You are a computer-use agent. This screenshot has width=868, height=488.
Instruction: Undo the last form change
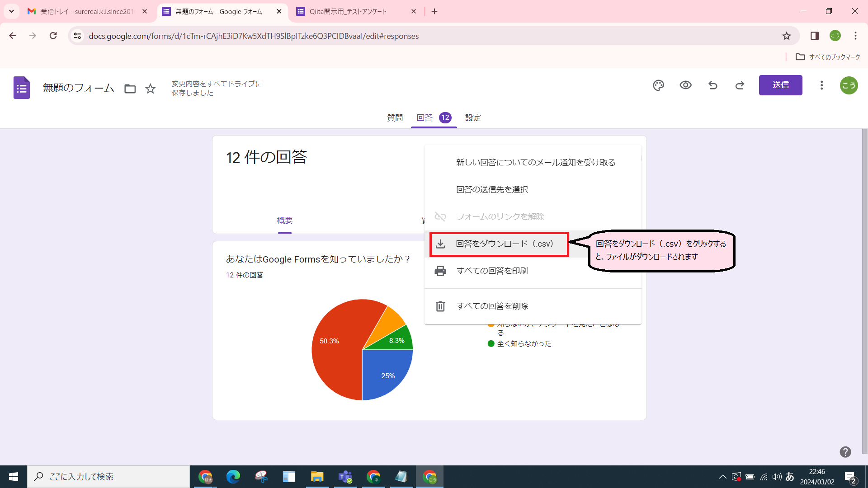[x=712, y=85]
